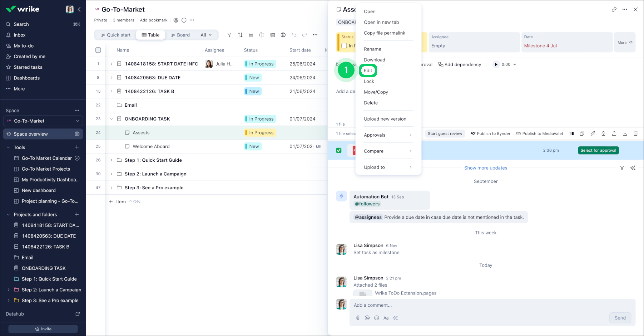The width and height of the screenshot is (644, 336).
Task: Collapse the Projects and folders section
Action: 9,215
